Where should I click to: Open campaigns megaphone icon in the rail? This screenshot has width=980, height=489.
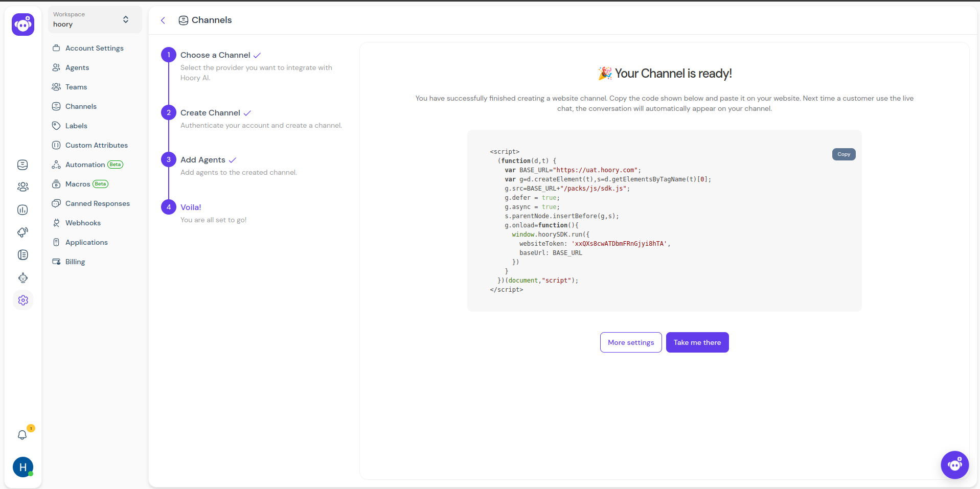coord(22,232)
